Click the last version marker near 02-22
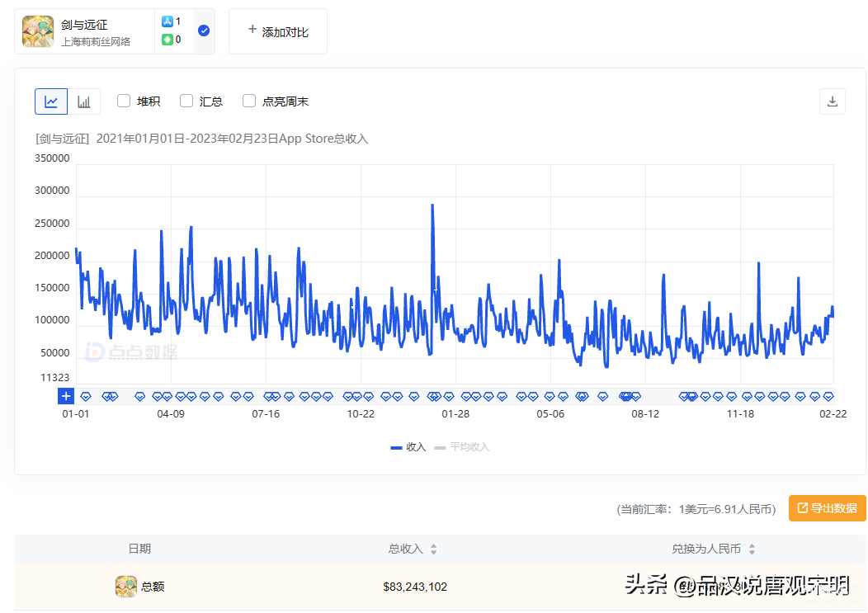868x613 pixels. [x=828, y=397]
